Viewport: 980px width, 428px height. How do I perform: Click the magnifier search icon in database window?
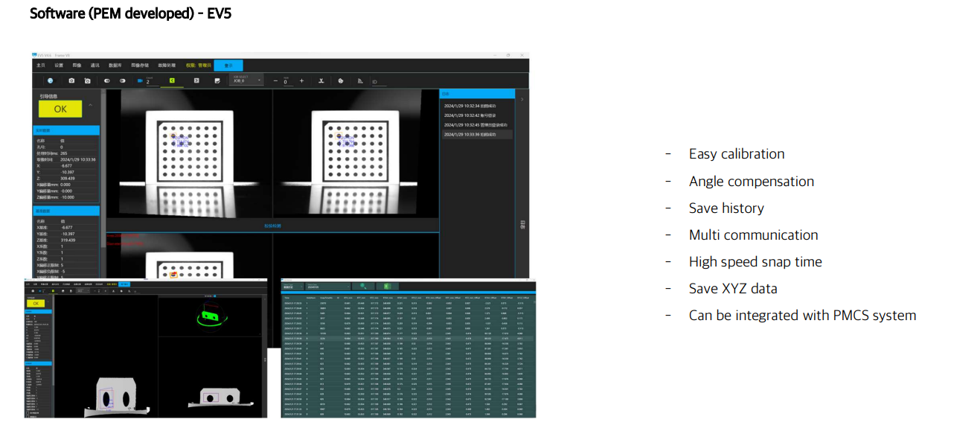coord(362,286)
